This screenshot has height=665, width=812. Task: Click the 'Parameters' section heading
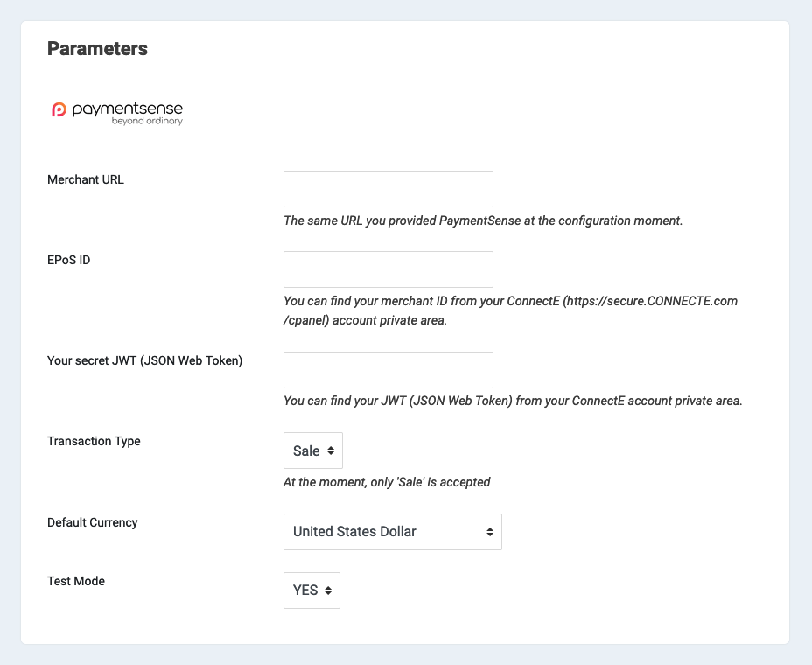97,49
